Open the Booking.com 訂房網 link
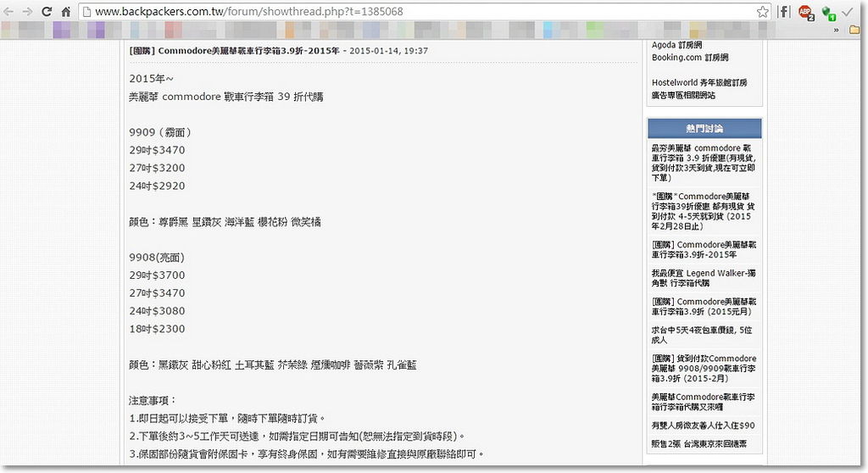Viewport: 868px width, 473px height. point(690,57)
